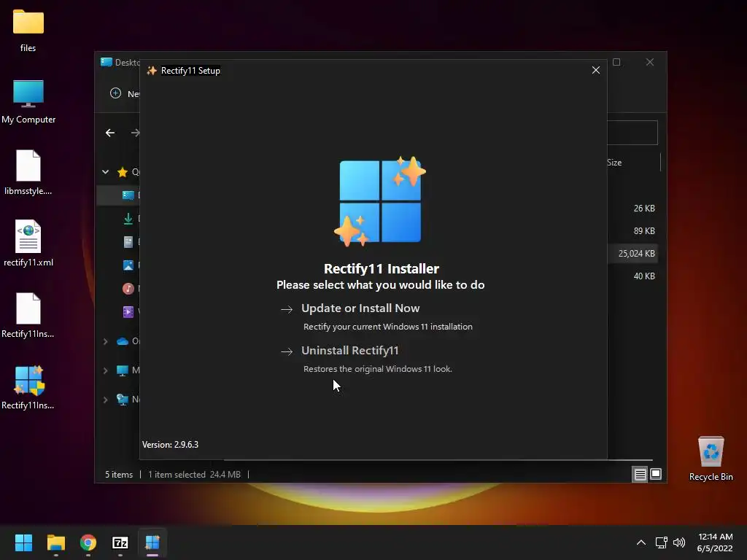Maximize the File Explorer window

[x=616, y=63]
